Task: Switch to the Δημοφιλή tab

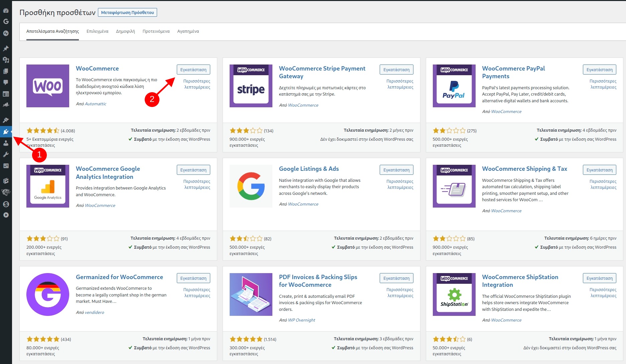Action: pyautogui.click(x=125, y=31)
